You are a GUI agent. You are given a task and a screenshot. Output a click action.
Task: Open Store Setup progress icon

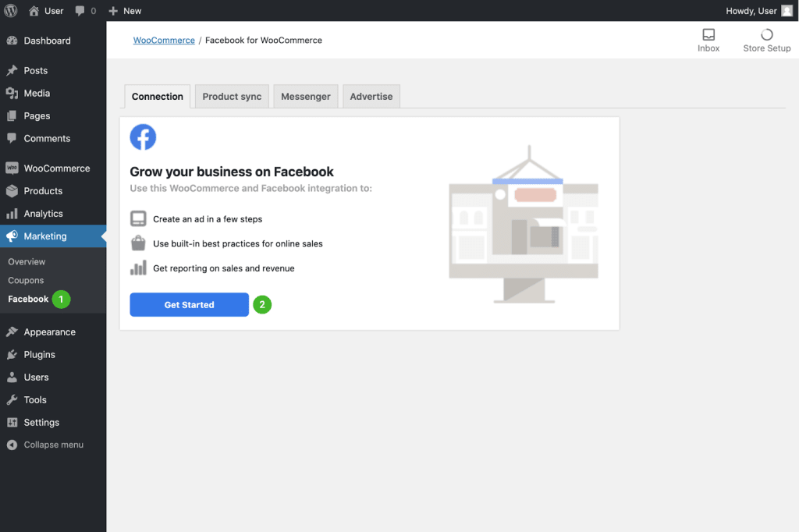coord(766,34)
